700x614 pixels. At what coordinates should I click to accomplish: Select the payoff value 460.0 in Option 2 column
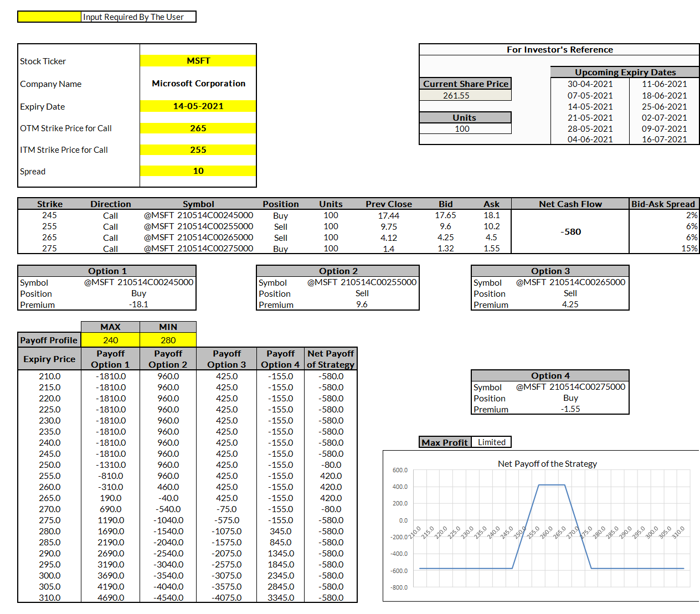168,487
